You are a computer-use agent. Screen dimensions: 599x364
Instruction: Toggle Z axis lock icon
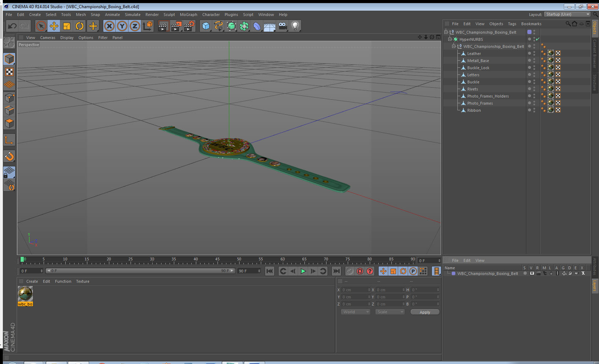pyautogui.click(x=135, y=26)
